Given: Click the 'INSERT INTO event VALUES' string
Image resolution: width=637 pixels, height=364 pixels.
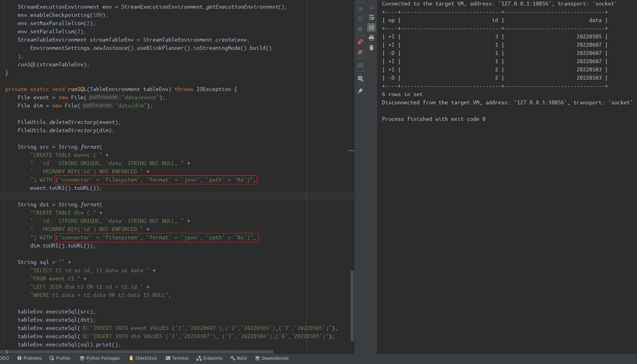Looking at the screenshot, I should tap(212, 328).
